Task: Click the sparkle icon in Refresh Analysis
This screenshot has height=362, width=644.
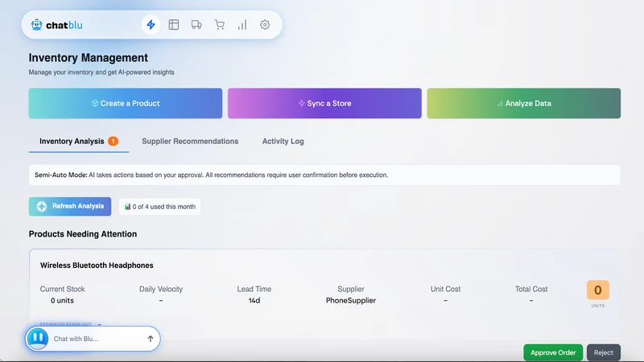Action: point(42,207)
